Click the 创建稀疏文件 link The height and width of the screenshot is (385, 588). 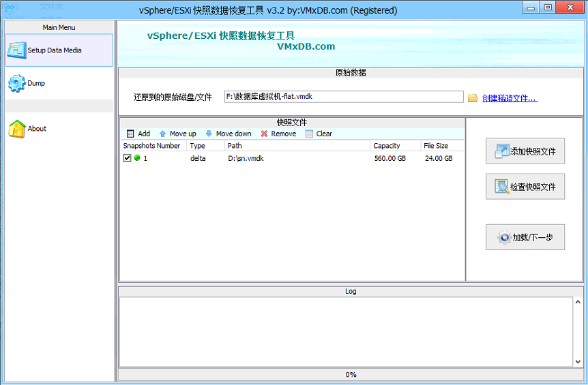coord(510,98)
